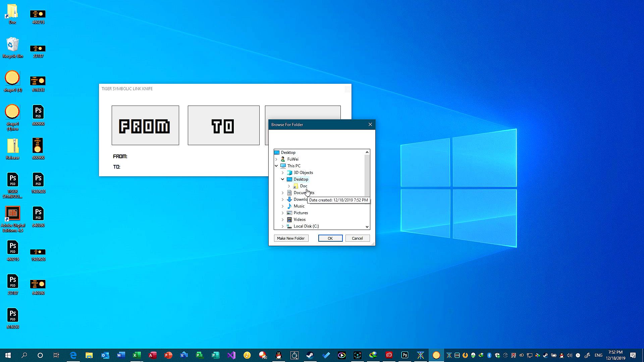Collapse the This PC tree node
Viewport: 644px width, 362px height.
276,166
